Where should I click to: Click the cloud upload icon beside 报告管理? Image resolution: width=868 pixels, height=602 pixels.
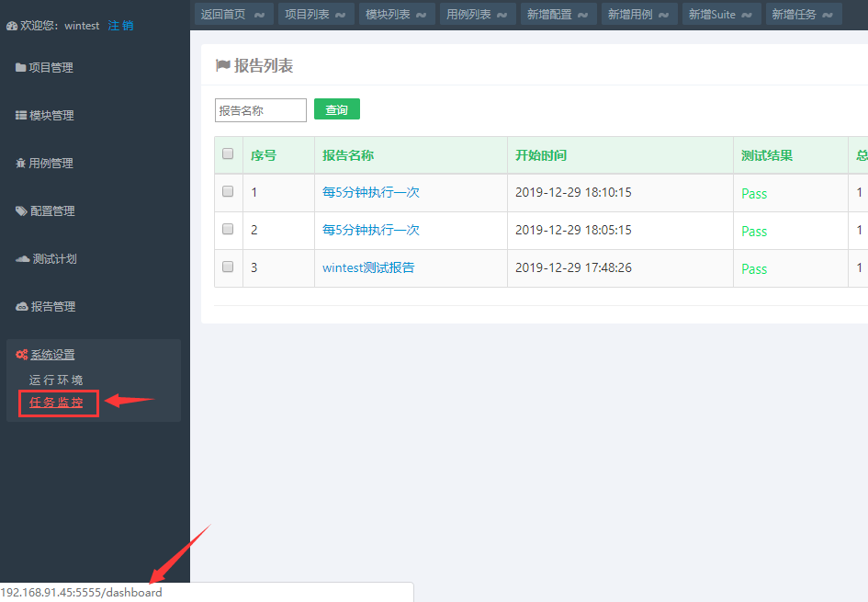click(x=22, y=307)
